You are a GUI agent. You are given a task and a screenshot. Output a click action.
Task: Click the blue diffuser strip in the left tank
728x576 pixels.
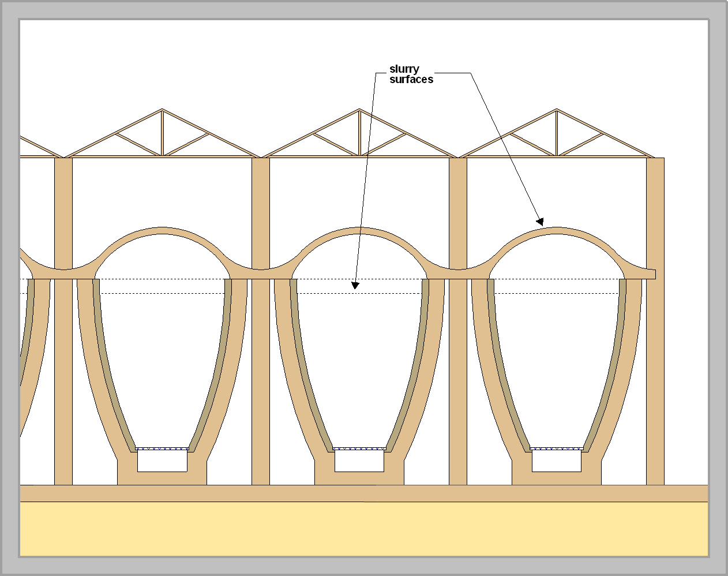162,448
